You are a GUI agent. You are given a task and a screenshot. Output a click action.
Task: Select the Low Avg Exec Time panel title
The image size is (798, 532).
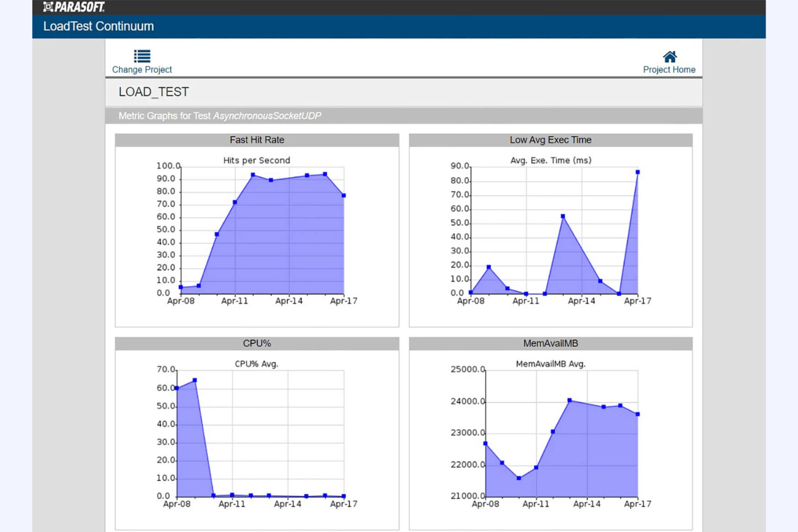[x=550, y=140]
